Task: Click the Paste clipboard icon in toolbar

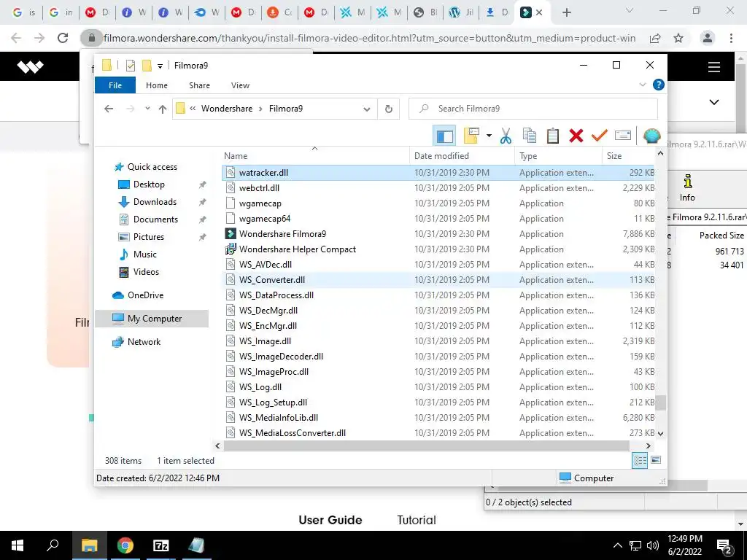Action: [553, 136]
